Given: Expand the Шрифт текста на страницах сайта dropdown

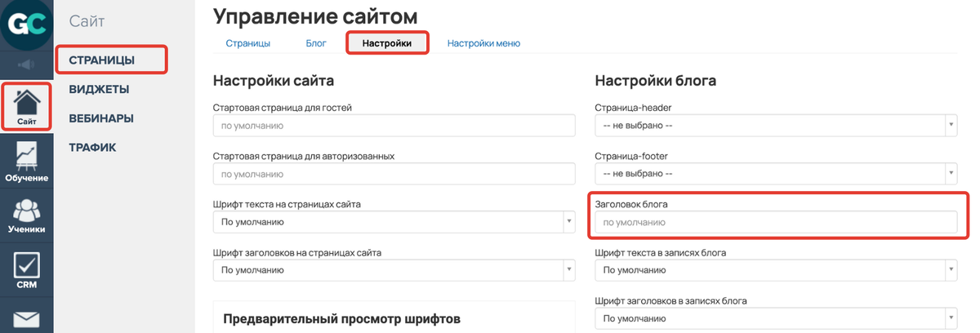Looking at the screenshot, I should click(x=394, y=222).
